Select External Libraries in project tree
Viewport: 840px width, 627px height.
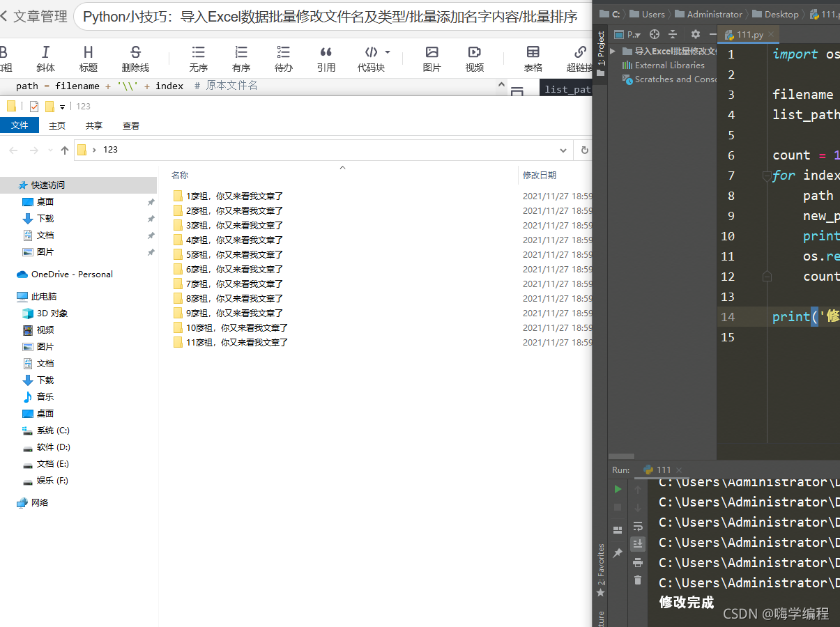[664, 65]
